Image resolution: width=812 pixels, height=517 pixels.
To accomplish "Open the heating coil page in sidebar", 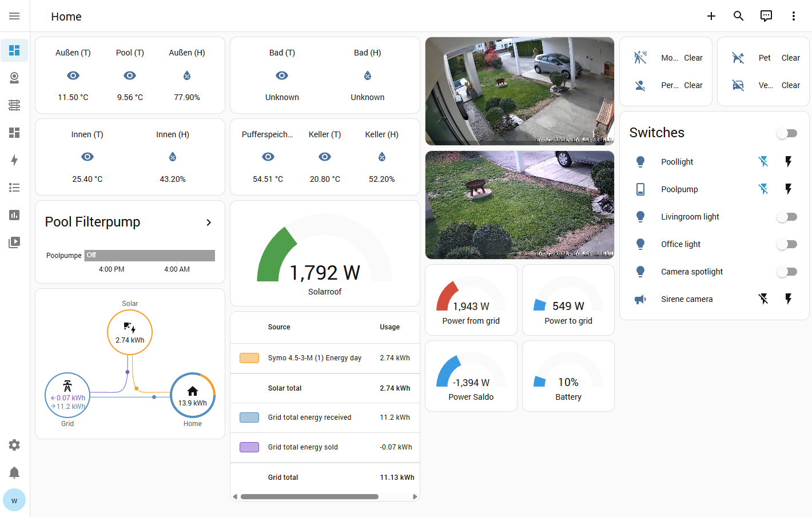I will 14,105.
